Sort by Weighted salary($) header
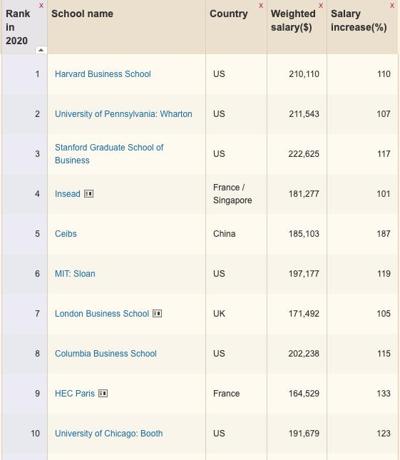The width and height of the screenshot is (400, 460). coord(293,20)
